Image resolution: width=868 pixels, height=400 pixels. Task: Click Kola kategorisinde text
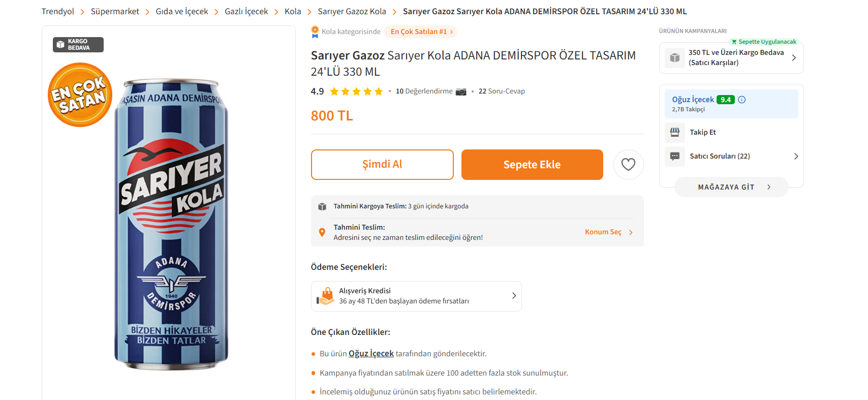(x=351, y=32)
